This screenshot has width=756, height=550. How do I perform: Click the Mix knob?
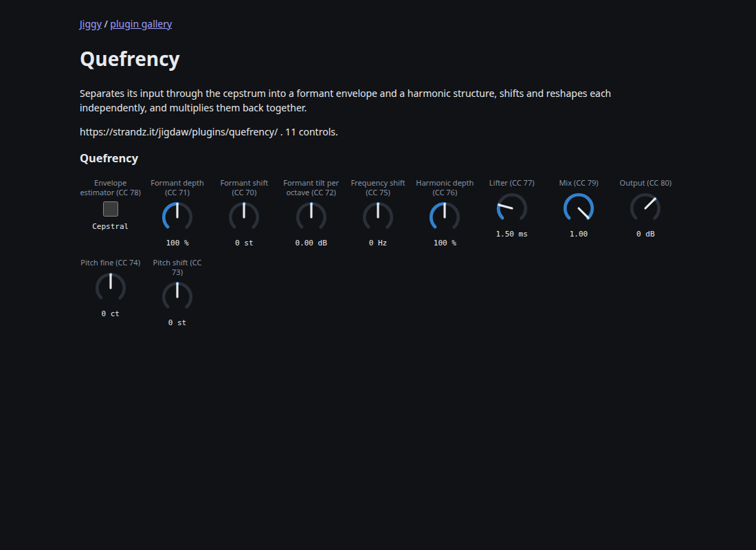[579, 208]
